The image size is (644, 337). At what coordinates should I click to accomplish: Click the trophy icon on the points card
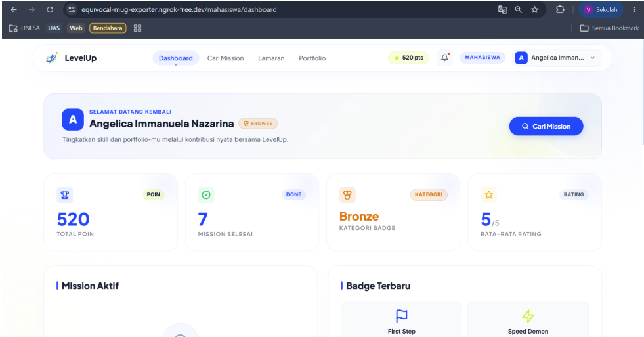tap(65, 195)
